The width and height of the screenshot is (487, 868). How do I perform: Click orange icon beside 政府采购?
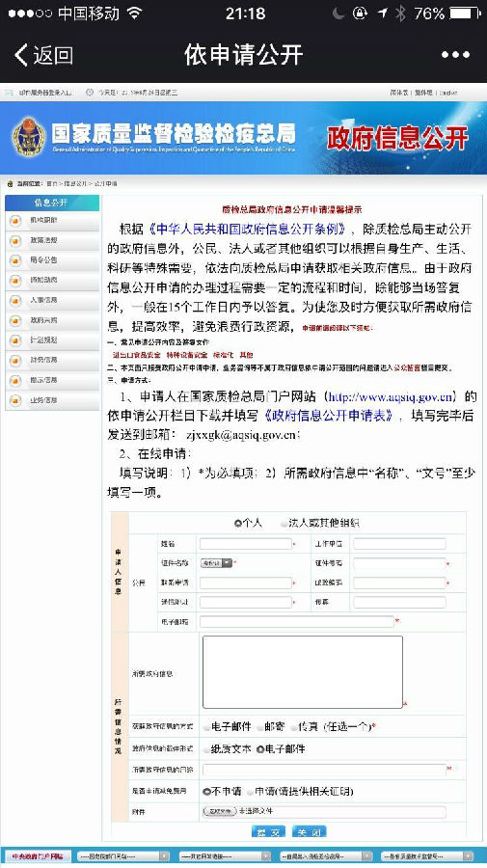[15, 320]
